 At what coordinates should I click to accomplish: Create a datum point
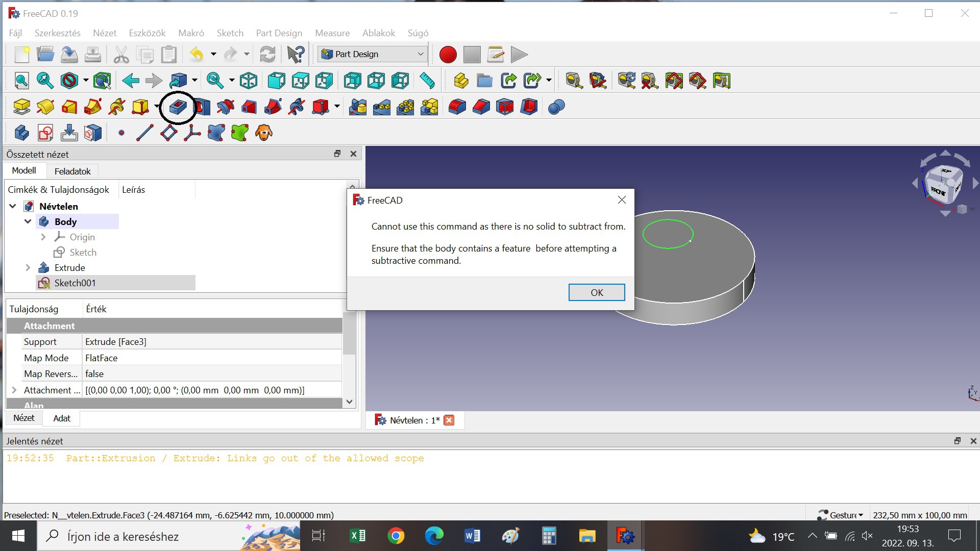pyautogui.click(x=121, y=133)
